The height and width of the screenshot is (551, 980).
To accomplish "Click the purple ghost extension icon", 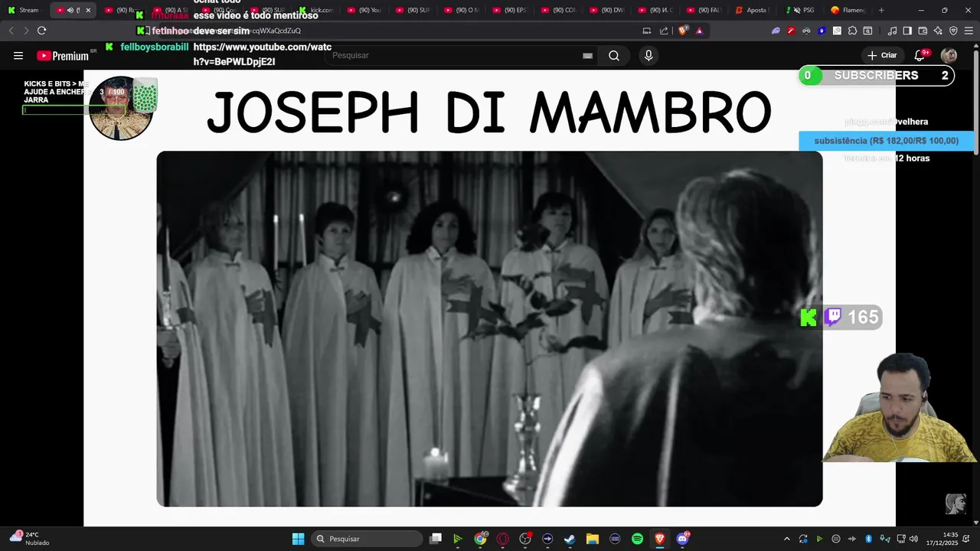I will point(776,31).
